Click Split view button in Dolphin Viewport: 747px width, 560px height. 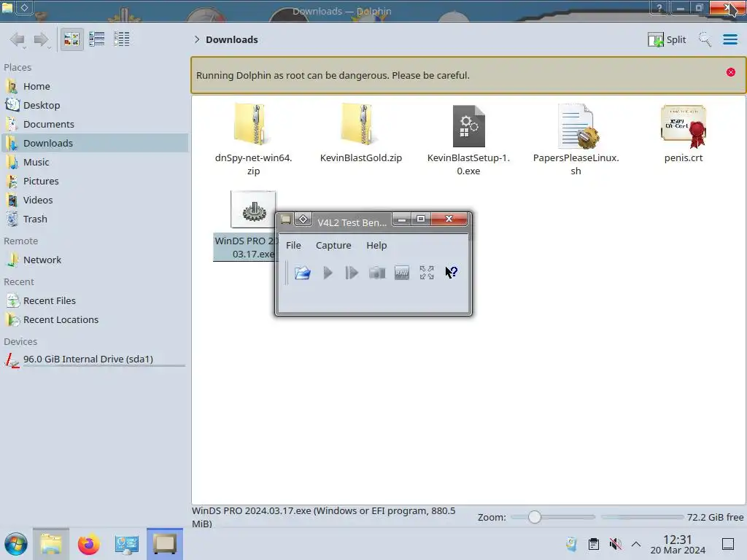[x=667, y=39]
